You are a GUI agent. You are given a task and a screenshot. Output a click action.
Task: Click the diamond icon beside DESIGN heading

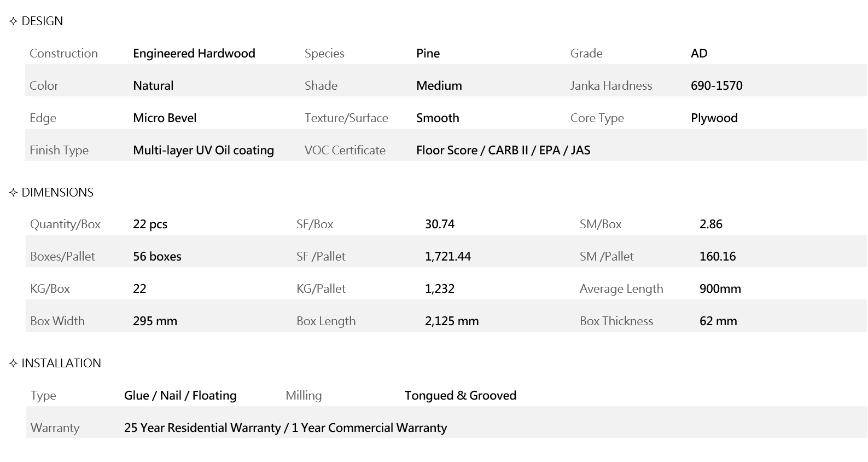tap(14, 21)
